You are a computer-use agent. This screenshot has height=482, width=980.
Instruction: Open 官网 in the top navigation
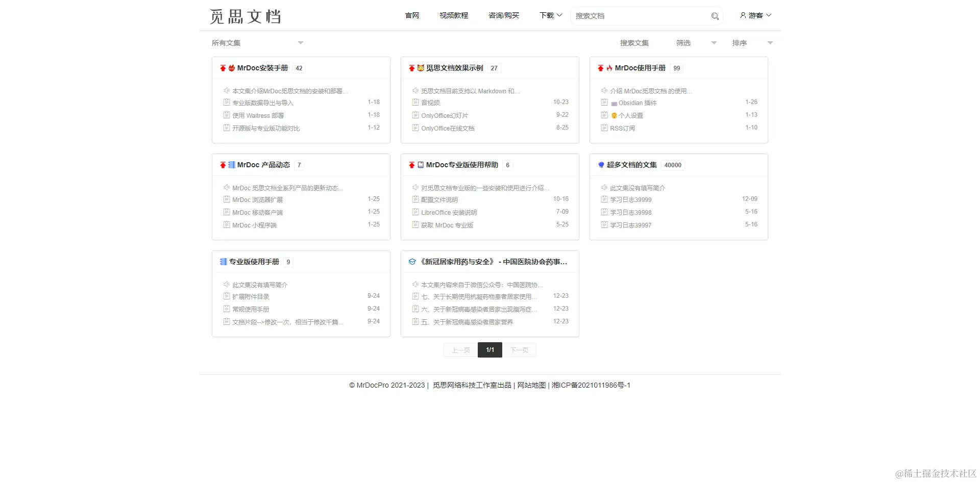coord(412,15)
